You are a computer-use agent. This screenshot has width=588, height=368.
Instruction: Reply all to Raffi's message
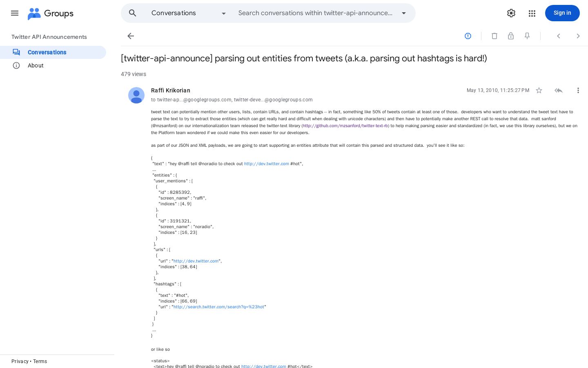click(559, 90)
